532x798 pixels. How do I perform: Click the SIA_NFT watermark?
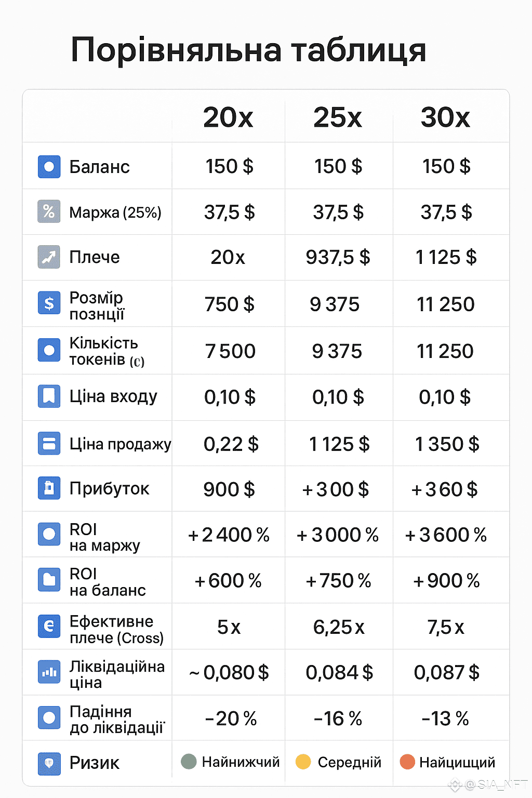[496, 784]
